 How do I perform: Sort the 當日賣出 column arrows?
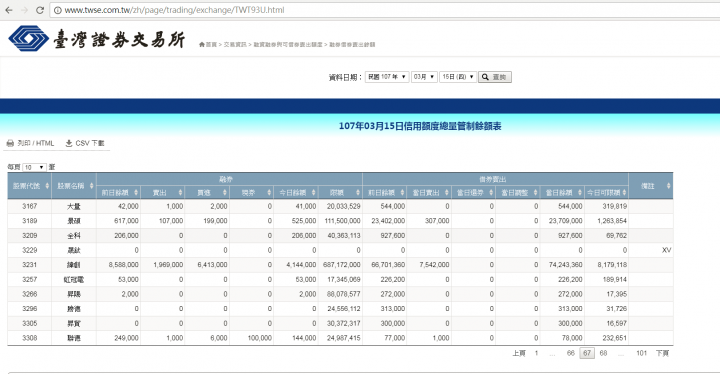446,193
